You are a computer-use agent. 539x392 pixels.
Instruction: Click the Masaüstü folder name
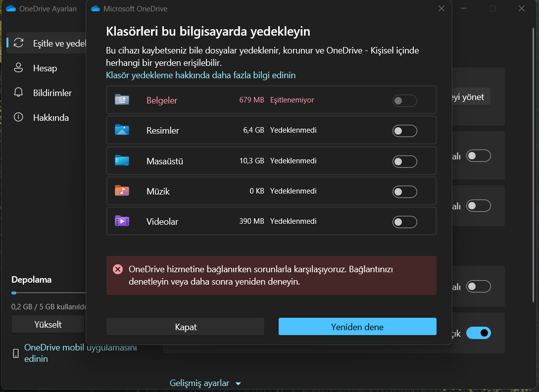pos(165,161)
